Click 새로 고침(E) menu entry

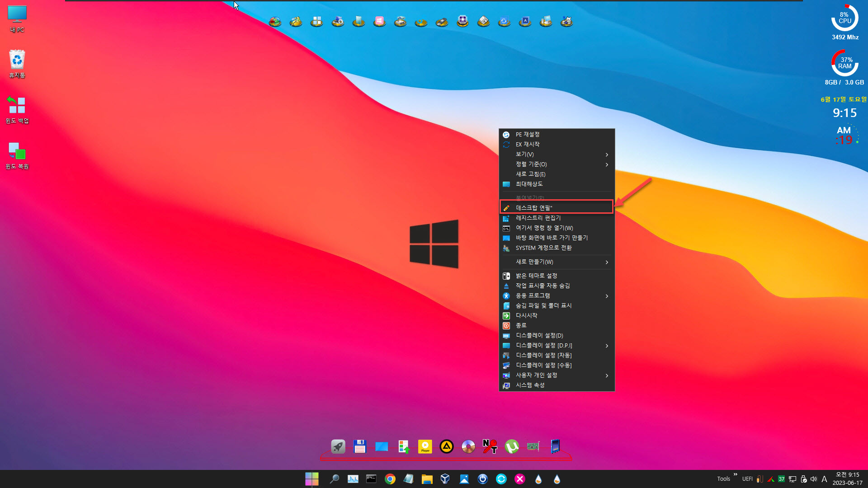tap(557, 174)
